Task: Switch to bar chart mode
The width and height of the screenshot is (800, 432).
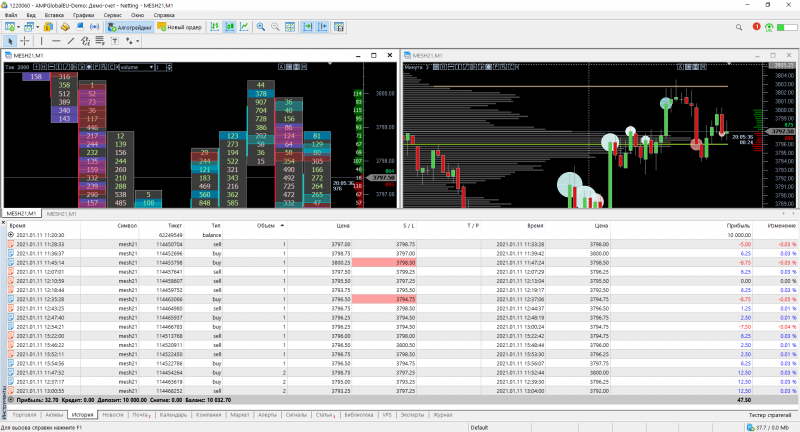Action: [x=215, y=27]
